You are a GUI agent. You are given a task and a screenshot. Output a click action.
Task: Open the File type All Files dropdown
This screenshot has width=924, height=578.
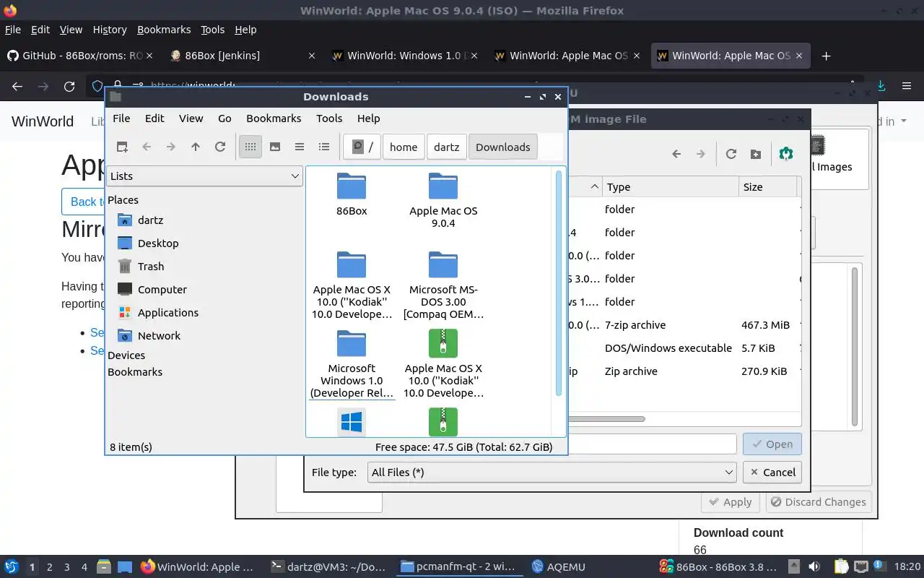(x=552, y=472)
